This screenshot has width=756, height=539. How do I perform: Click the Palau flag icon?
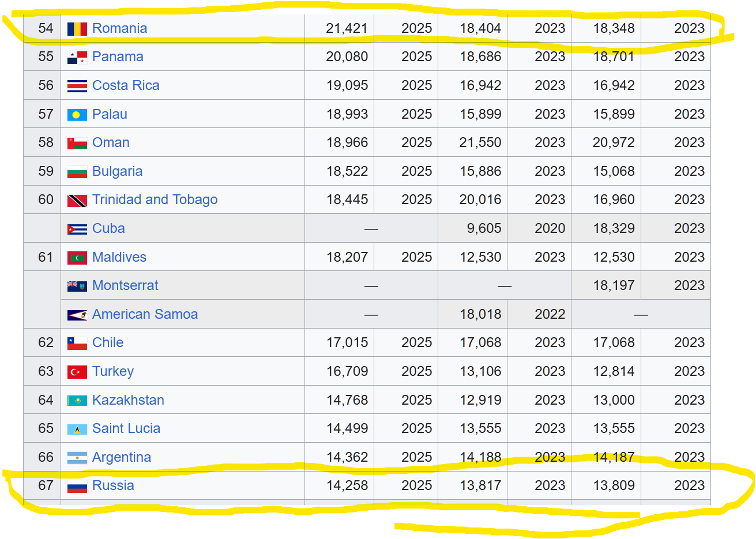click(x=77, y=115)
